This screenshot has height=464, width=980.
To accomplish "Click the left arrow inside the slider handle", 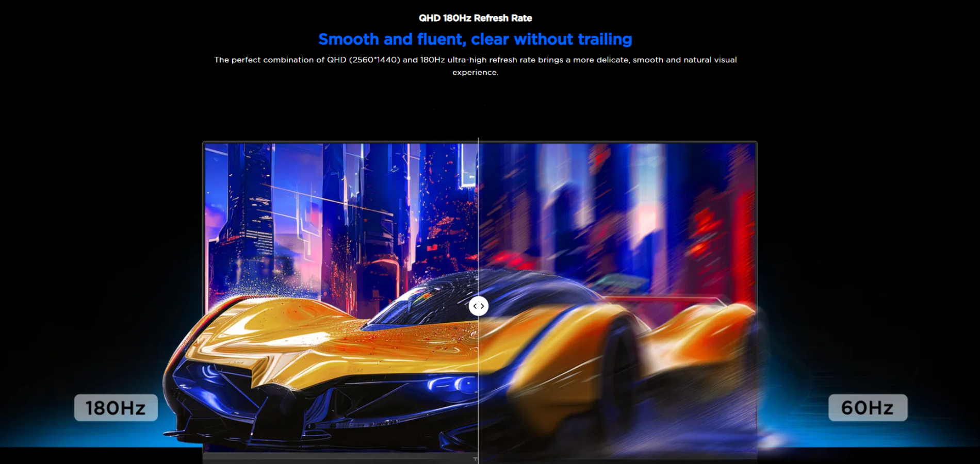I will [x=475, y=306].
